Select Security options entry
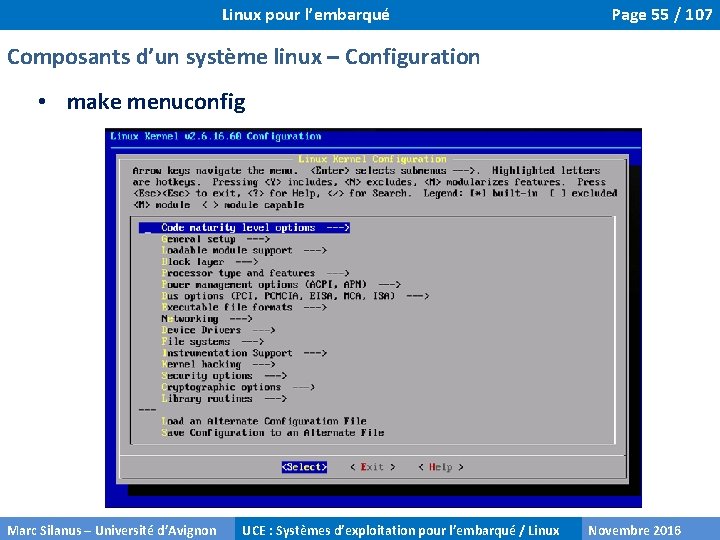This screenshot has width=720, height=540. click(224, 376)
